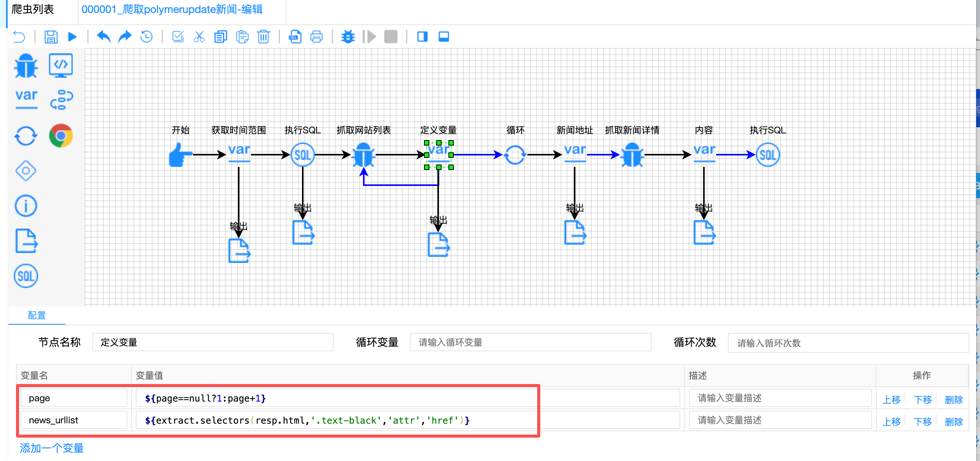The width and height of the screenshot is (980, 461).
Task: Pick the SQL node in left palette
Action: [x=26, y=276]
